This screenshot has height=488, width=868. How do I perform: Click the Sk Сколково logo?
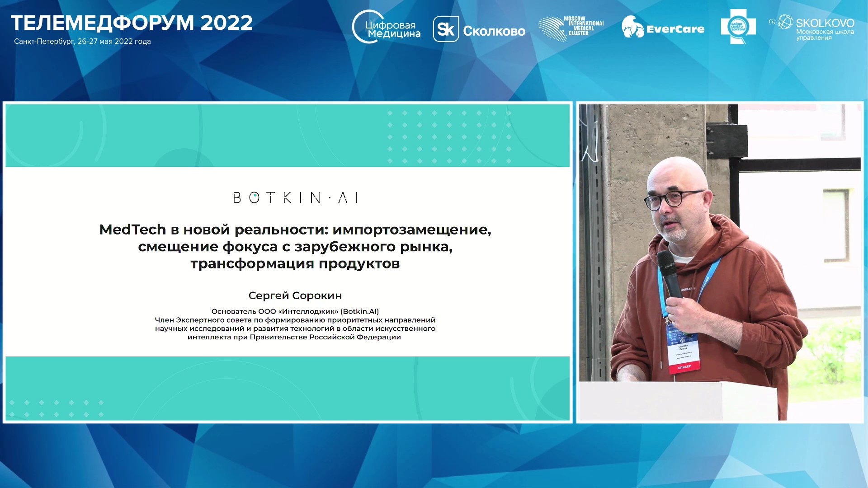479,30
